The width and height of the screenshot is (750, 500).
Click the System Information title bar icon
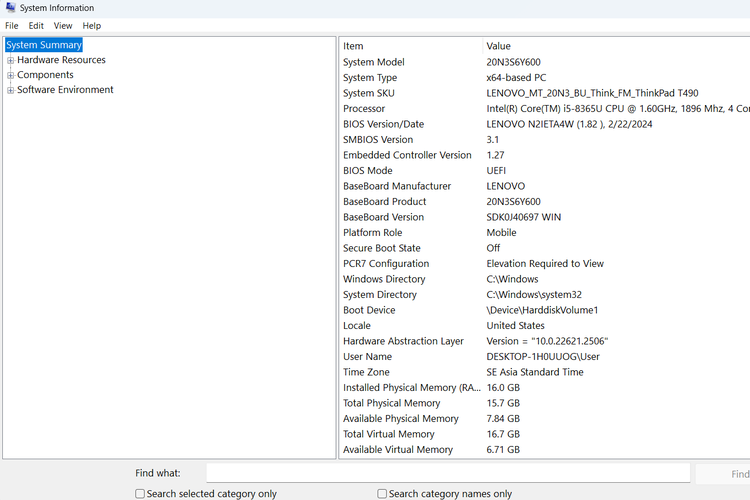10,8
